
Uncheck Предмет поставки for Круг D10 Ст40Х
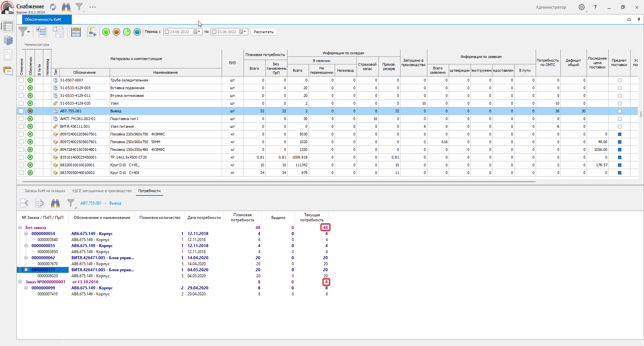[x=620, y=173]
